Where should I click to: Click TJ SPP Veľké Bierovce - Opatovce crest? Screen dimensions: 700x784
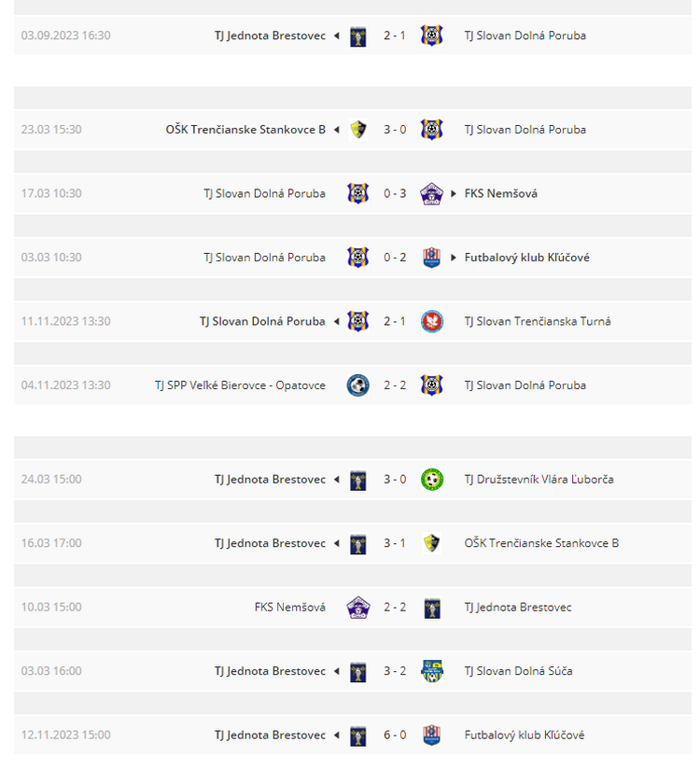coord(358,385)
